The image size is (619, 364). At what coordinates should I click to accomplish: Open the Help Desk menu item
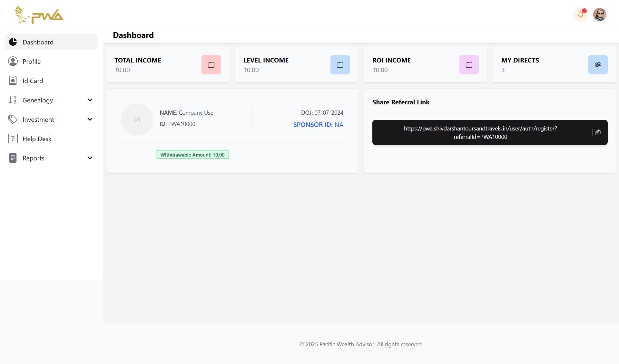(x=37, y=139)
